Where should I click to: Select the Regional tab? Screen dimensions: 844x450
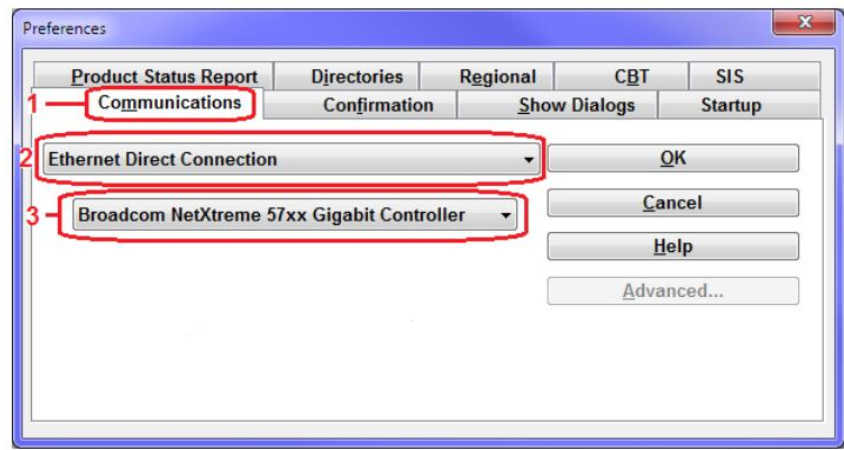click(x=487, y=76)
